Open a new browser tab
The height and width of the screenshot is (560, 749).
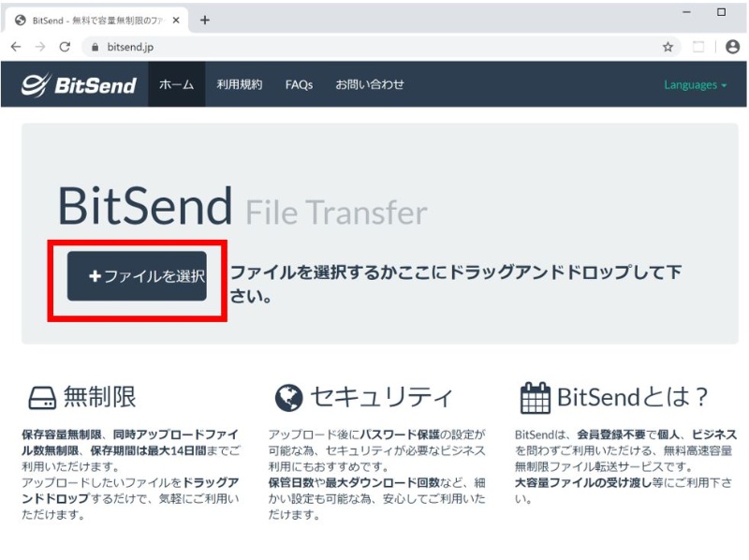[x=205, y=20]
